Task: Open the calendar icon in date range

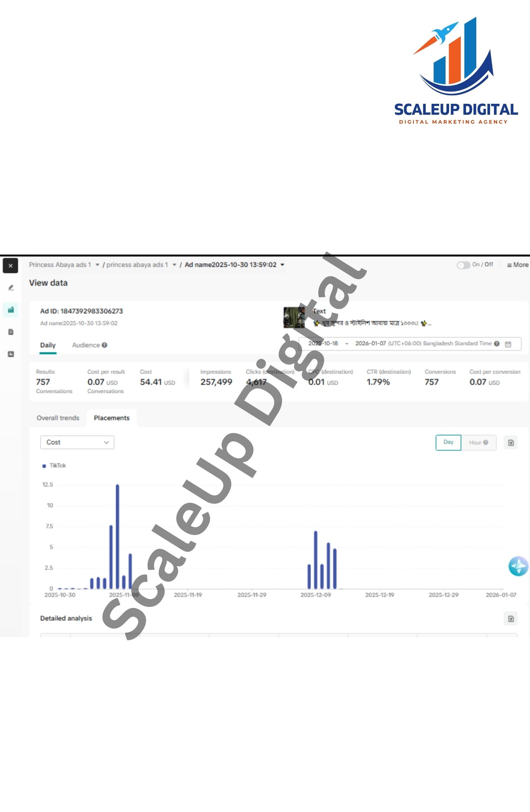Action: click(508, 344)
